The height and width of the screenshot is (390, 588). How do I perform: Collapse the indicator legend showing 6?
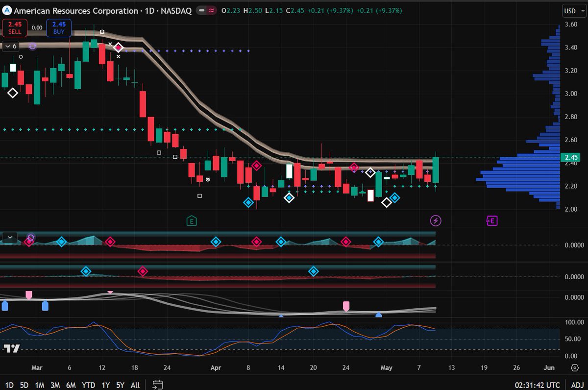tap(11, 46)
